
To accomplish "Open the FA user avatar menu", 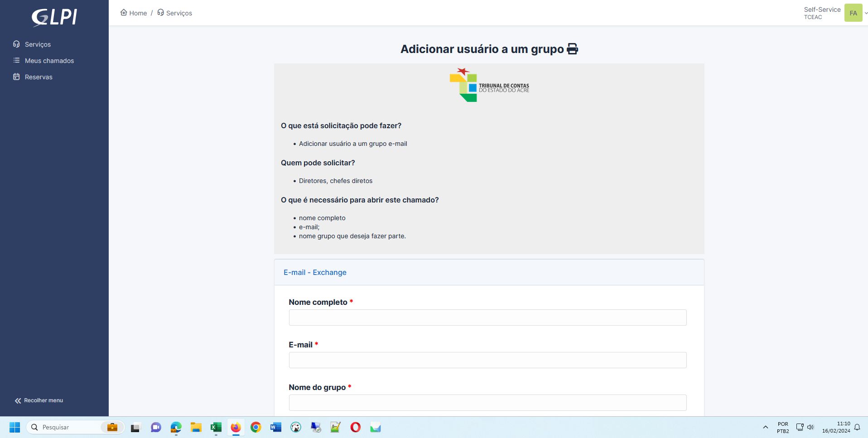I will [853, 13].
